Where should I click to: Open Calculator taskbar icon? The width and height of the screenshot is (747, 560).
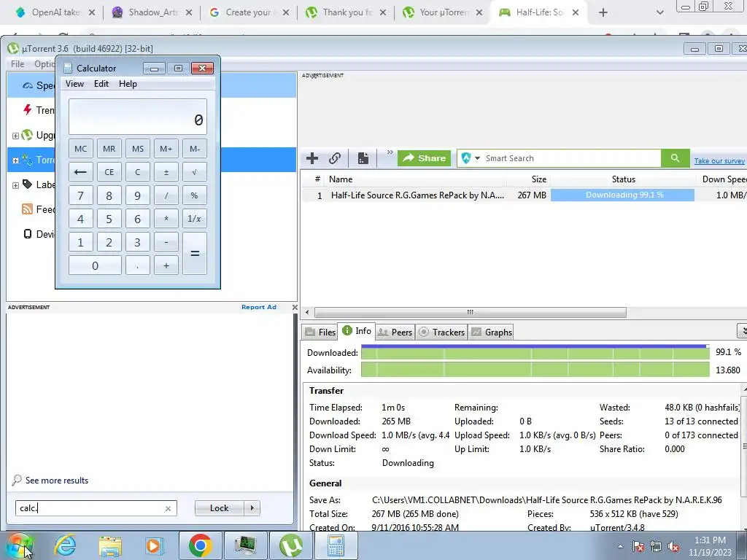click(x=336, y=545)
